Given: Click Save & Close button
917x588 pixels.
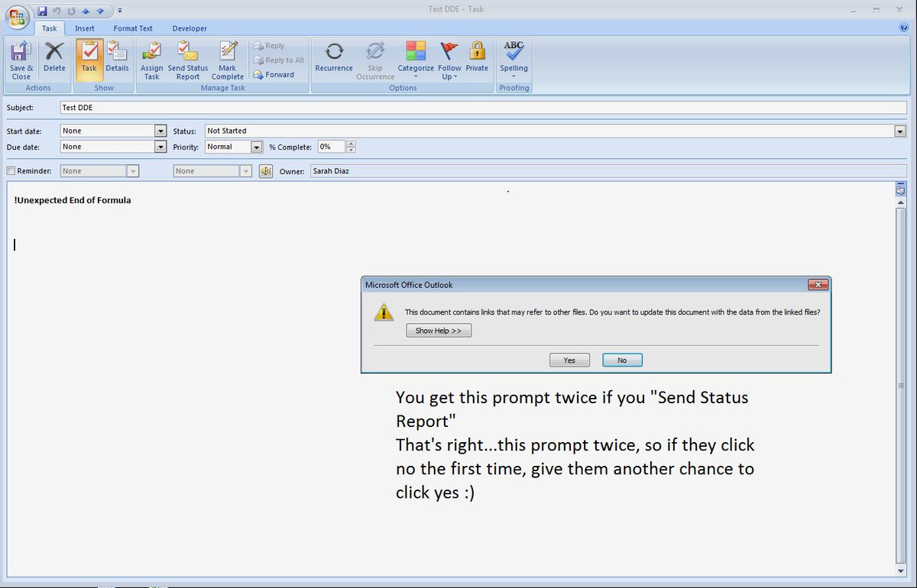Looking at the screenshot, I should click(21, 60).
